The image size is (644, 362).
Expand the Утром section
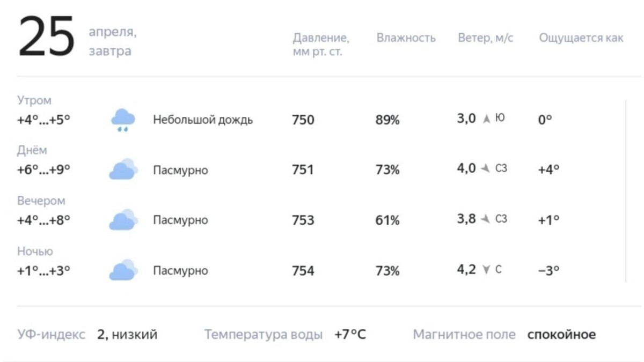tap(34, 100)
